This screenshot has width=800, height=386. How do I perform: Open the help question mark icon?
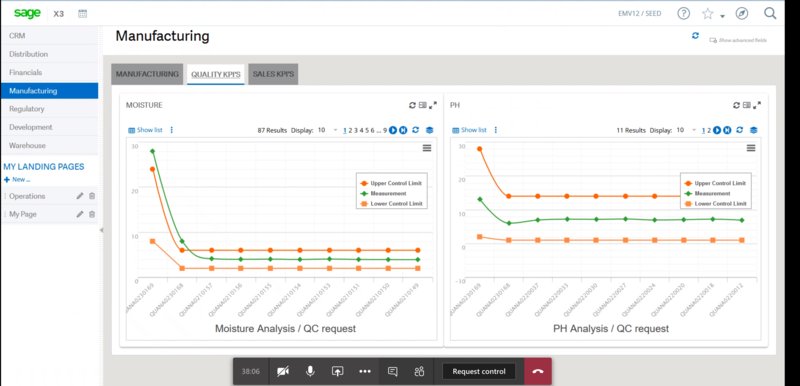684,14
